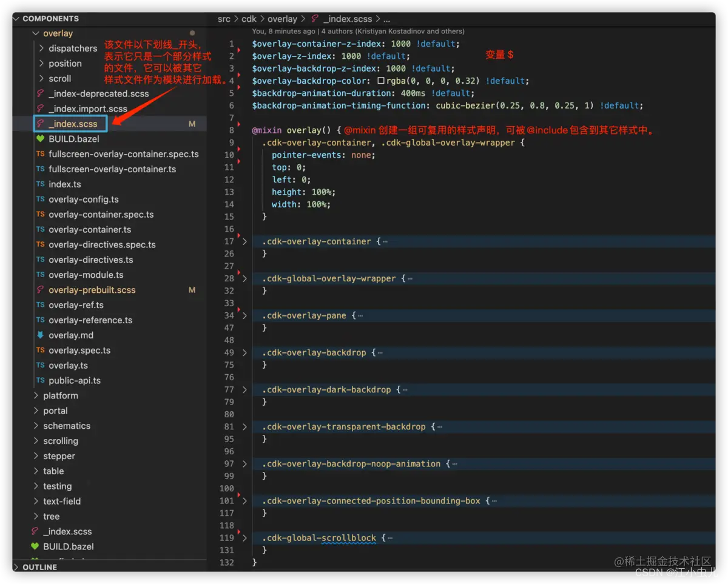The height and width of the screenshot is (584, 728).
Task: Click the src breadcrumb segment
Action: [x=224, y=19]
